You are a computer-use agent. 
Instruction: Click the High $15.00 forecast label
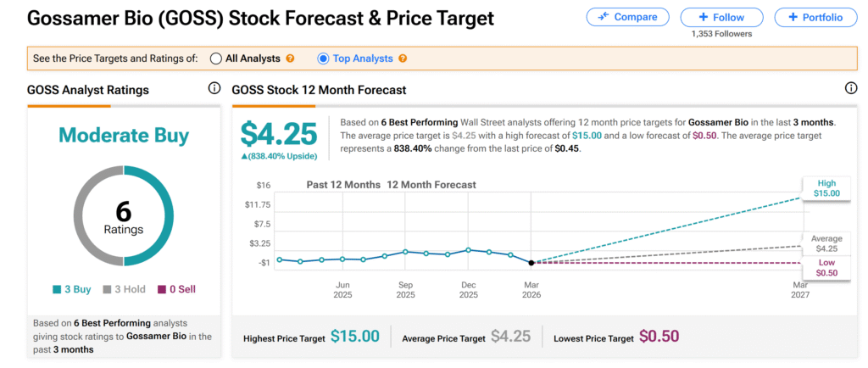tap(826, 188)
